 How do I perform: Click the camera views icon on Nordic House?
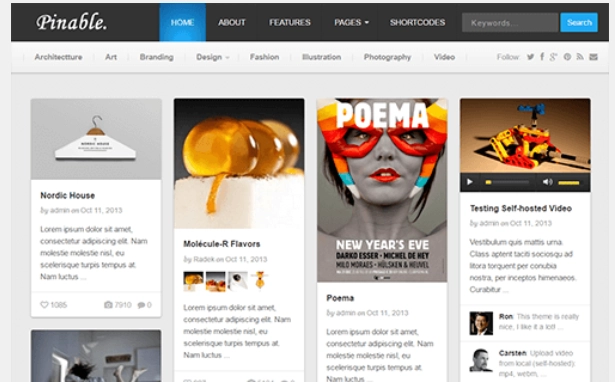[x=108, y=305]
